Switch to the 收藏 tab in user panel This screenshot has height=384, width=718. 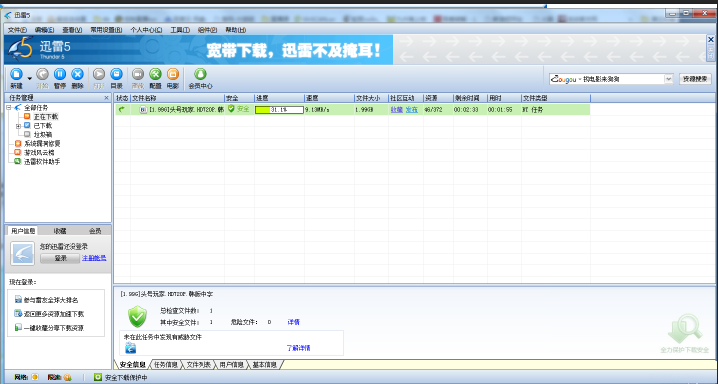click(x=60, y=231)
